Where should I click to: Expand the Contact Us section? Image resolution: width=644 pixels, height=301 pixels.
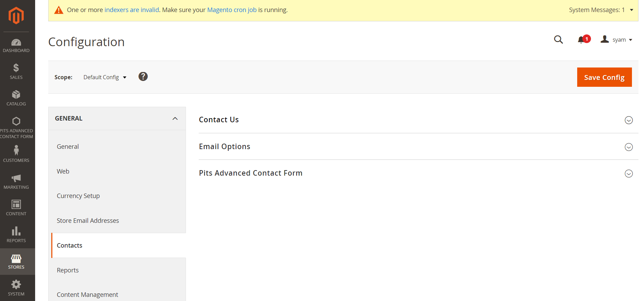tap(629, 120)
